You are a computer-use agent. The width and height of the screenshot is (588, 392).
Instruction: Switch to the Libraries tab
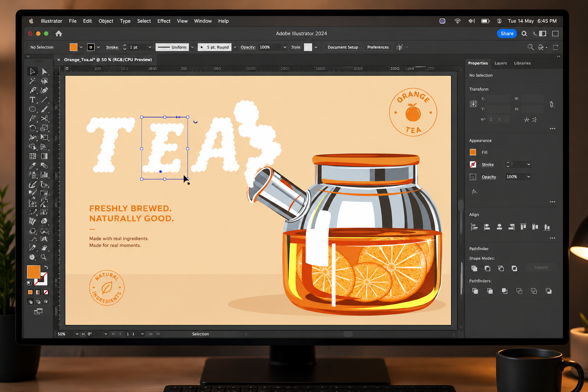(x=522, y=63)
